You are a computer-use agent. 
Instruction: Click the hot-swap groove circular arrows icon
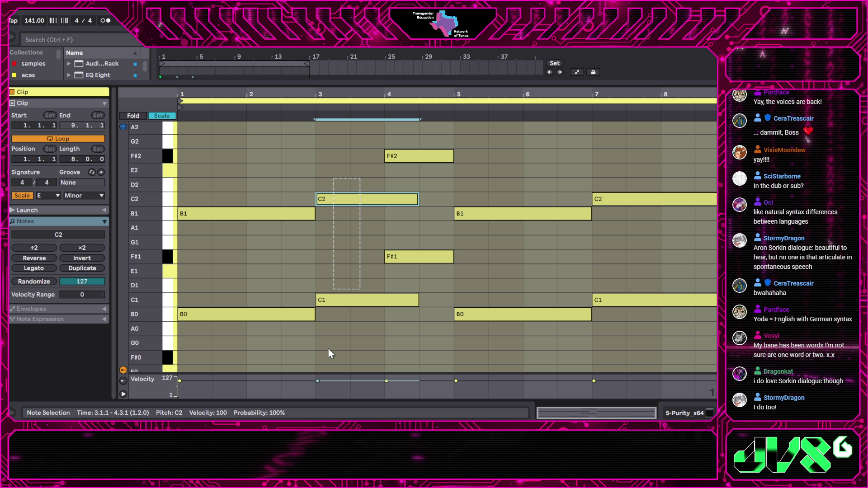[x=92, y=172]
